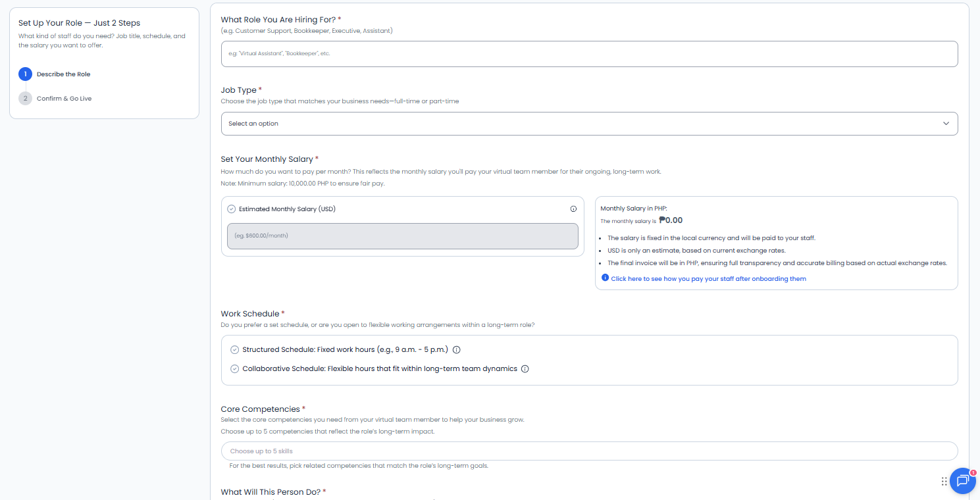Click info icon beside Collaborative Schedule option
Viewport: 980px width, 500px height.
pyautogui.click(x=525, y=369)
